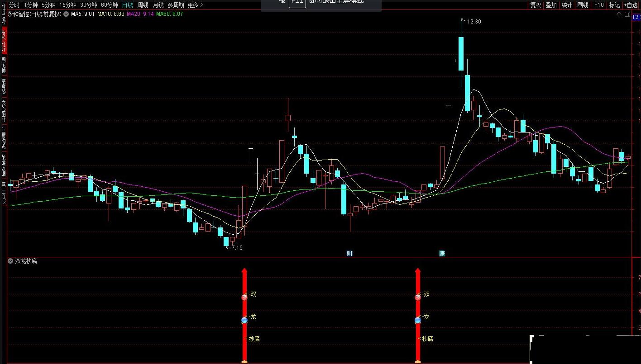Click the 财 financial marker icon

[349, 253]
